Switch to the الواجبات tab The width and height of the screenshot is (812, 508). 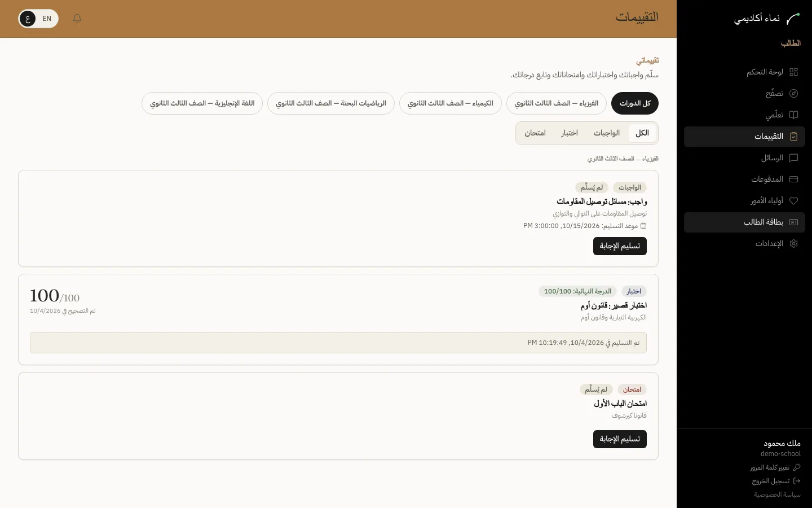[607, 133]
